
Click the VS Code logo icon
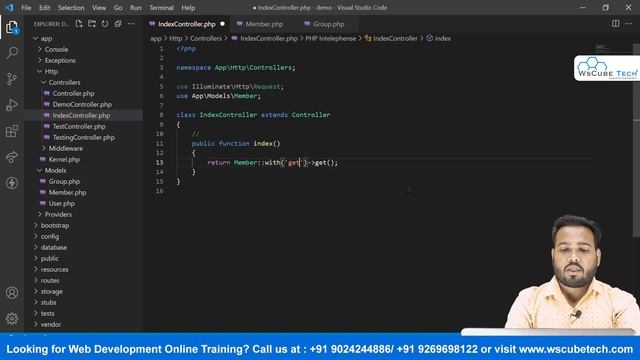coord(9,7)
